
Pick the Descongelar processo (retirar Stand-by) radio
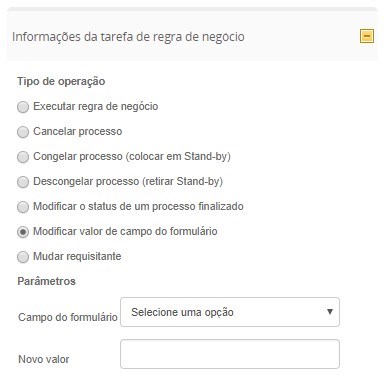23,182
